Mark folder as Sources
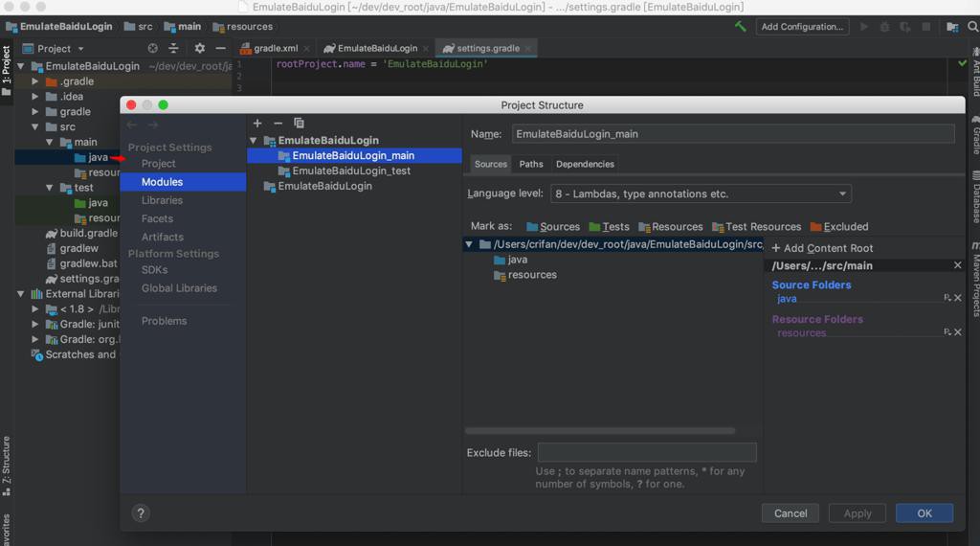980x546 pixels. point(553,226)
